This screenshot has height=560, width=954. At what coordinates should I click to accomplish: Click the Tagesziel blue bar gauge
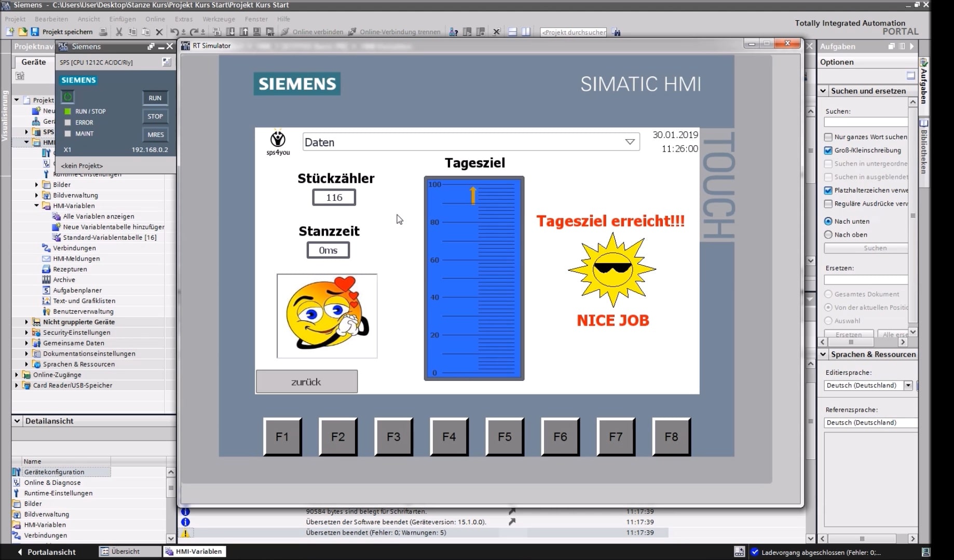click(474, 278)
